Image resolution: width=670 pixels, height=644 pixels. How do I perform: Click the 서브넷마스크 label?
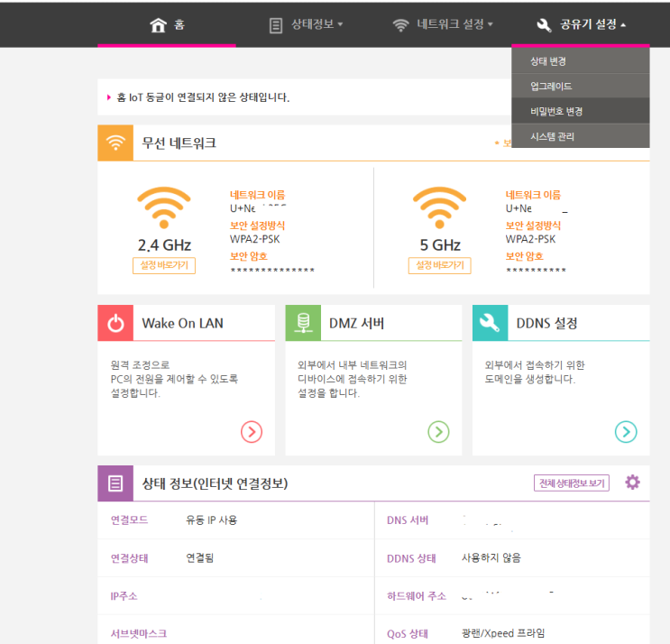(x=139, y=634)
